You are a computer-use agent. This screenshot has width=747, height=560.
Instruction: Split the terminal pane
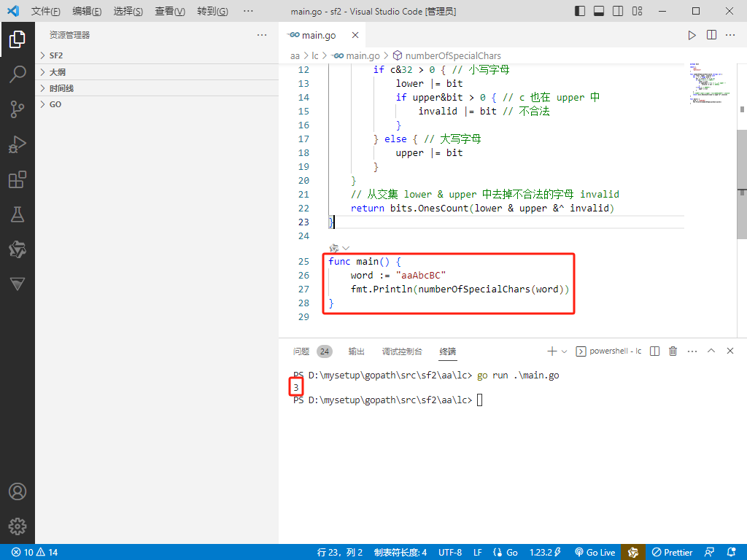click(x=654, y=351)
